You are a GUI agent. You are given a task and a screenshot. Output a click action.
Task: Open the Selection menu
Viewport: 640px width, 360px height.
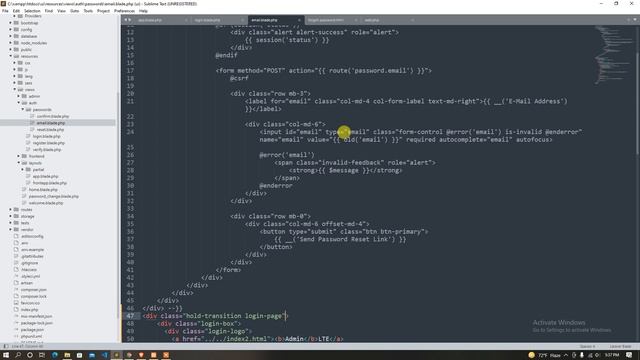(x=32, y=11)
